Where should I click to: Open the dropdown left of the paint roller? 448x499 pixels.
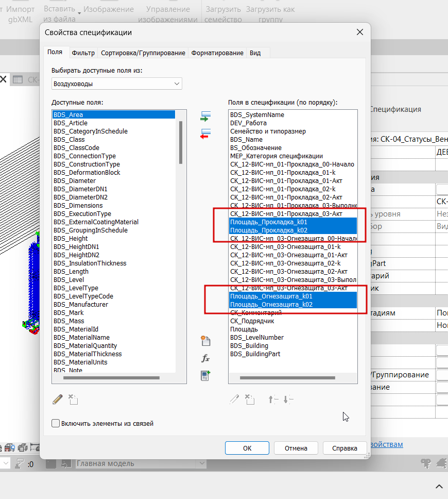(x=5, y=463)
